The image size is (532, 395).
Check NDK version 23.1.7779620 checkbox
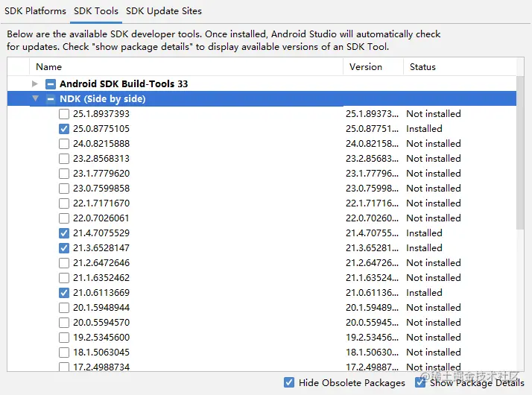pos(64,174)
